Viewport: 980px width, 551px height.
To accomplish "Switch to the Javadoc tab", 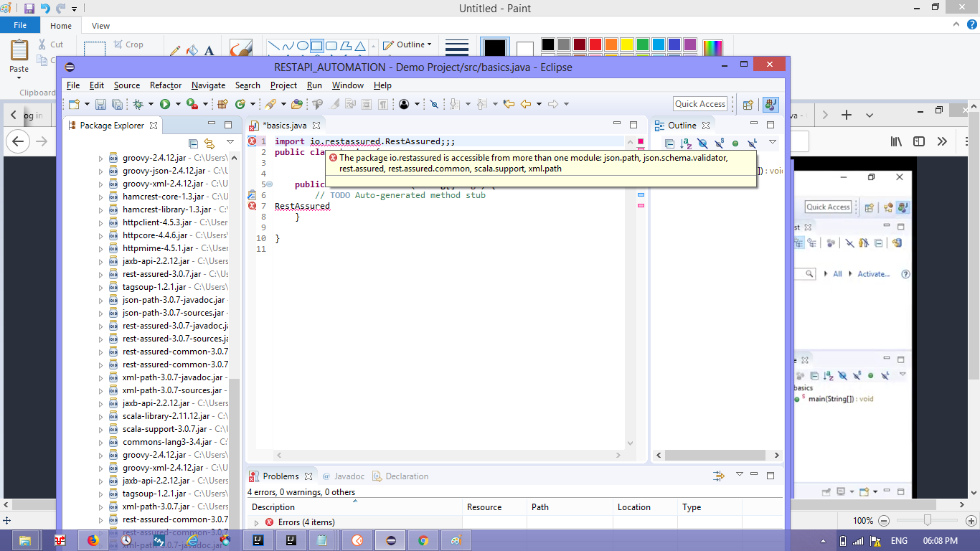I will click(x=344, y=476).
